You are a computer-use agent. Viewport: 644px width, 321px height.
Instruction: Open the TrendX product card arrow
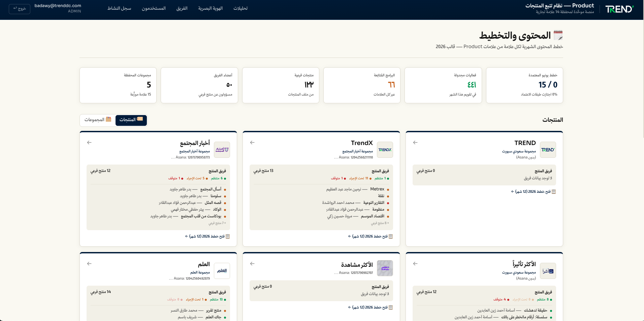tap(252, 143)
